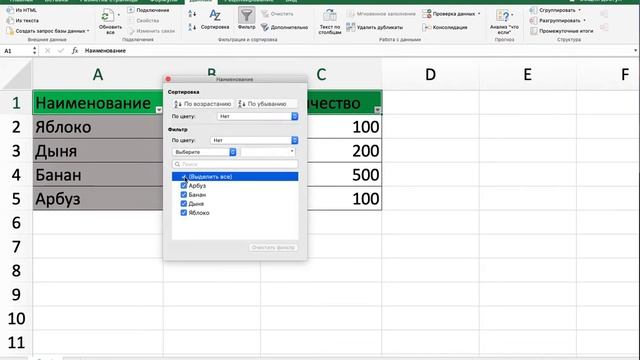The image size is (640, 360).
Task: Open the filter value combo box
Action: pyautogui.click(x=268, y=152)
